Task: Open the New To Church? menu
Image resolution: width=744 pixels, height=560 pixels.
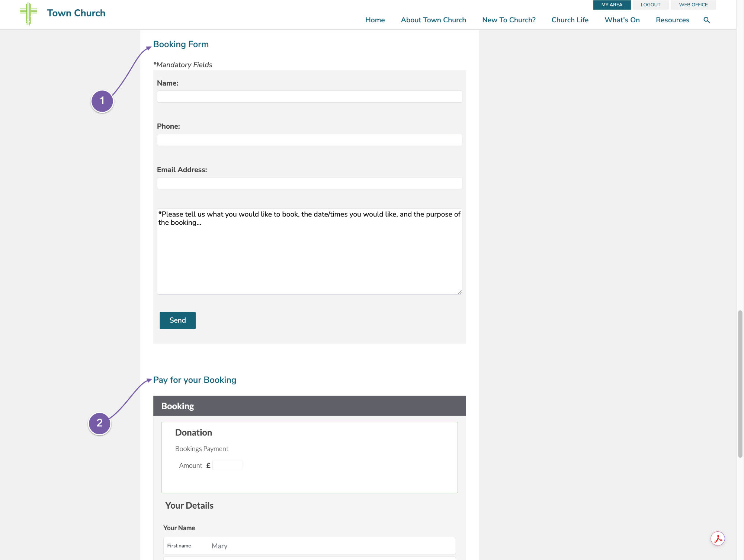Action: click(509, 20)
